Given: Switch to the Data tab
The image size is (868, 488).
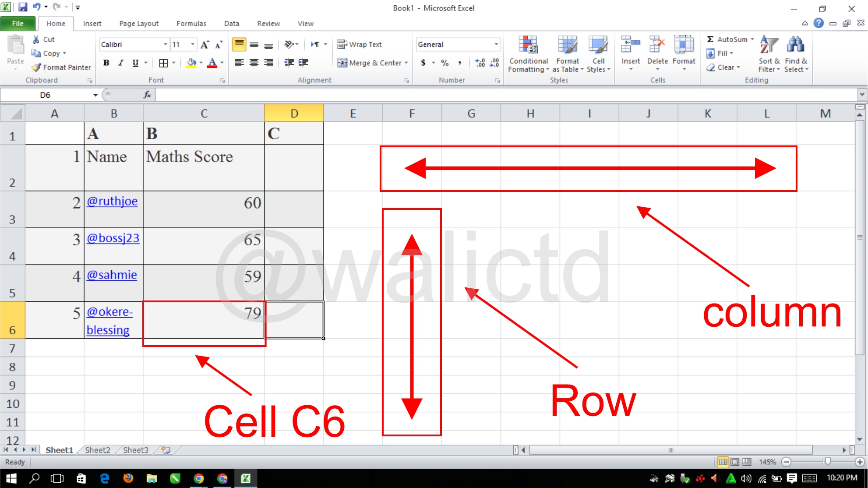Looking at the screenshot, I should (232, 24).
